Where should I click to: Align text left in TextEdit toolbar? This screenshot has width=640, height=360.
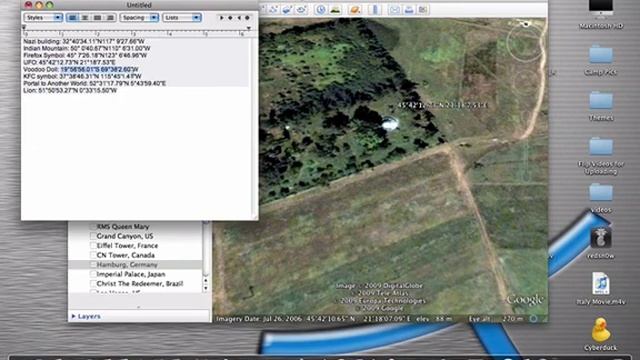pyautogui.click(x=72, y=18)
